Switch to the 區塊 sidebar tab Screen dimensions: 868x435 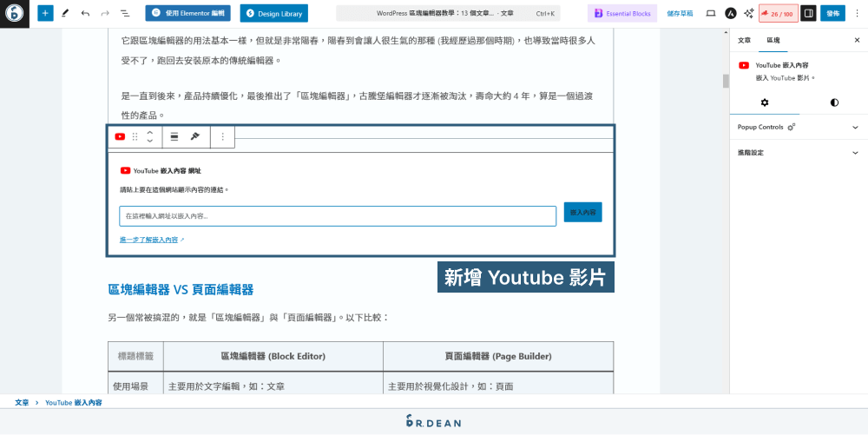[x=773, y=40]
